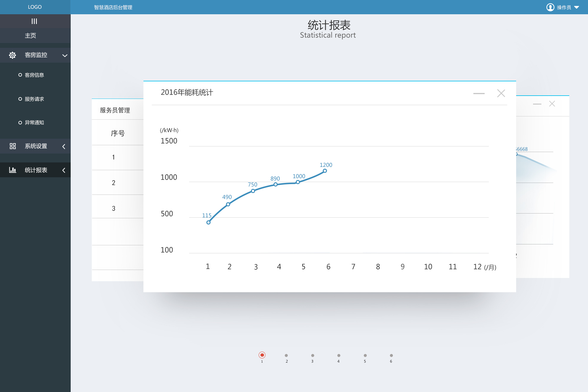This screenshot has width=588, height=392.
Task: Click the 750 data point on chart
Action: point(253,191)
